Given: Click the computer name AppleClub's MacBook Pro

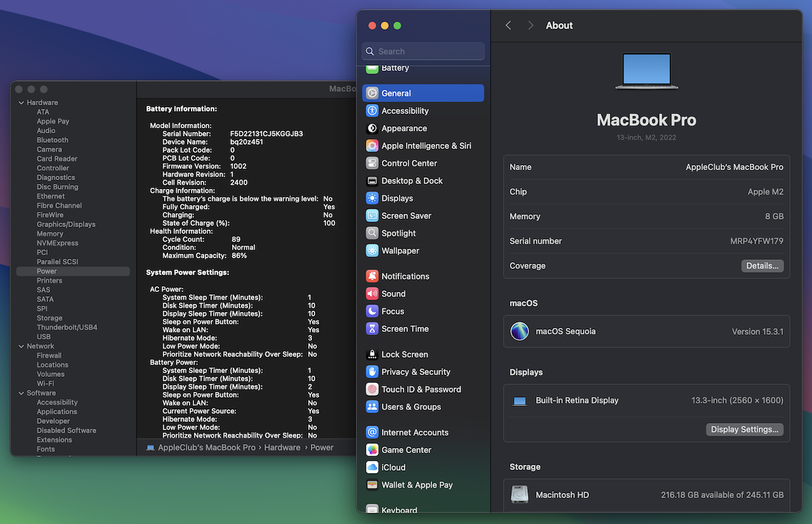Looking at the screenshot, I should coord(735,167).
